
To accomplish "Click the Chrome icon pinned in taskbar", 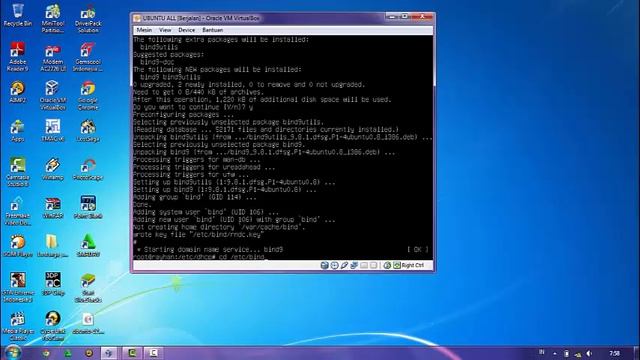I will (46, 353).
